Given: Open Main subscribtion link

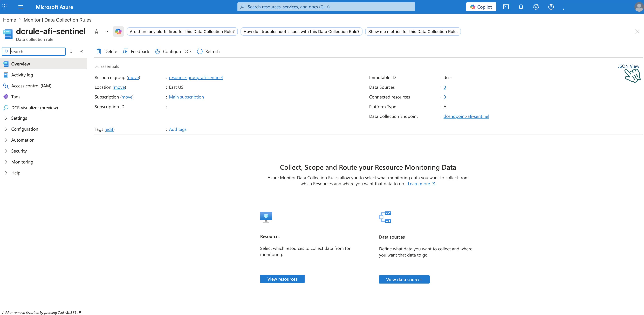Looking at the screenshot, I should pos(186,97).
